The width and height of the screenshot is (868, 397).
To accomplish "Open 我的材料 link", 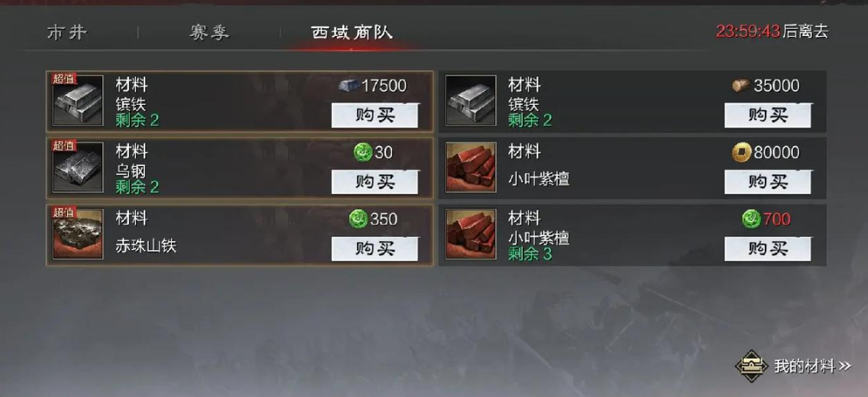I will tap(812, 366).
